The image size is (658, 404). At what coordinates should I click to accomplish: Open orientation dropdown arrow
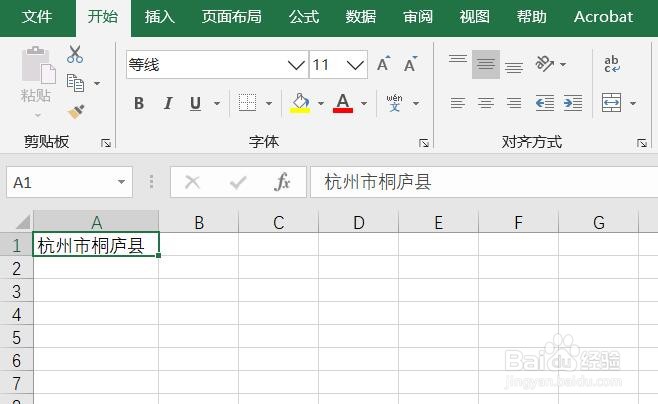pos(563,65)
